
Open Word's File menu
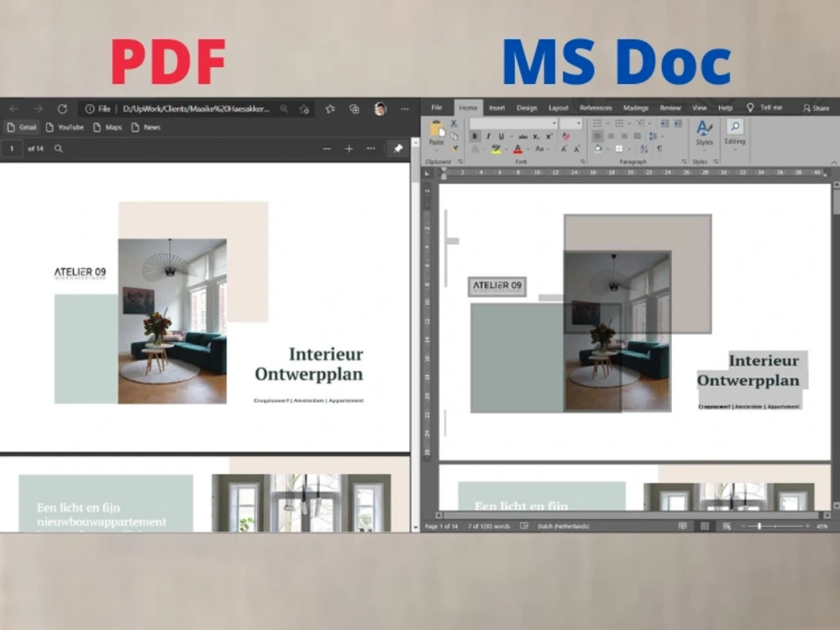click(436, 108)
